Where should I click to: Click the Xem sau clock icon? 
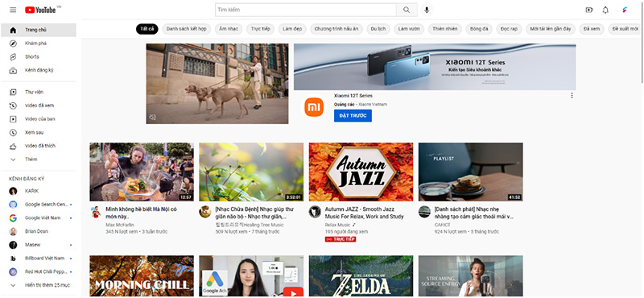click(x=13, y=132)
